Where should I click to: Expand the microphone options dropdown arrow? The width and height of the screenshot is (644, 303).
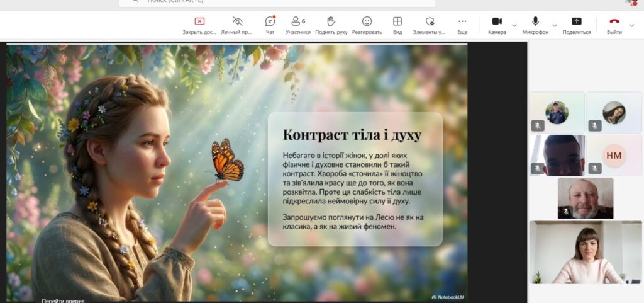(556, 25)
